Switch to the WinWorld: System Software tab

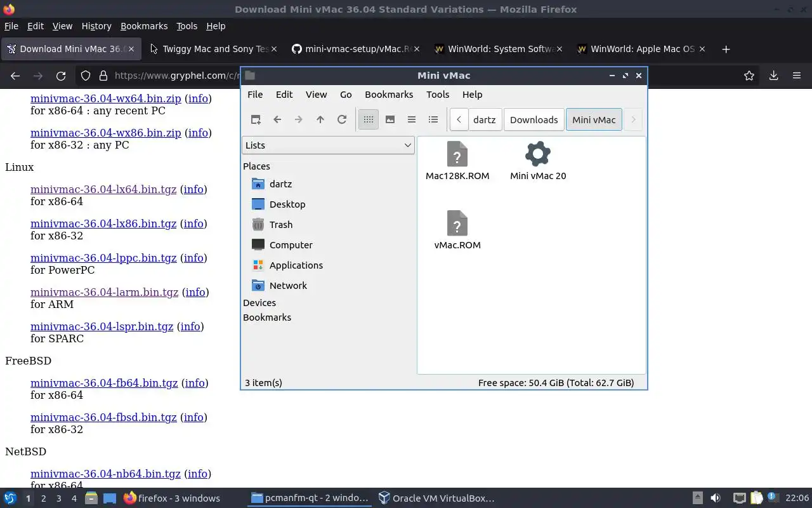[500, 49]
